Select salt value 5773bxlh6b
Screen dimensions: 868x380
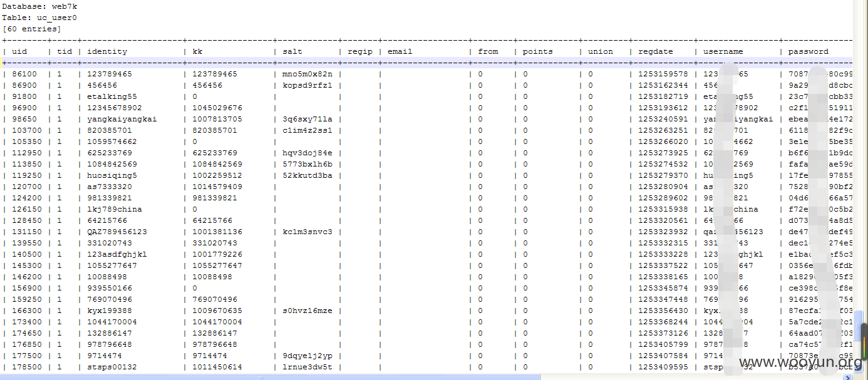307,164
